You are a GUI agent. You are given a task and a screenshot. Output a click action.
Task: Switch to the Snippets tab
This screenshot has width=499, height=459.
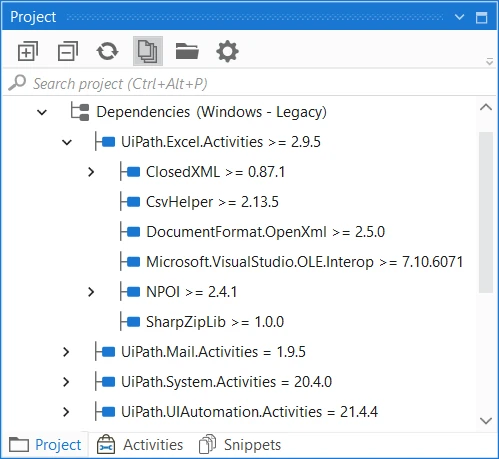[x=240, y=445]
